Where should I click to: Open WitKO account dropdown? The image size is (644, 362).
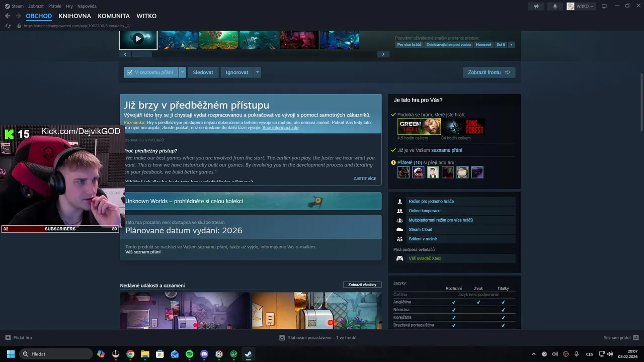581,6
